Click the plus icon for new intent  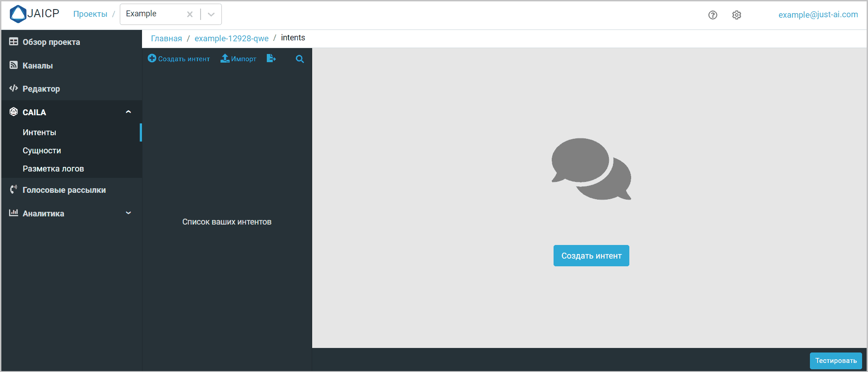[152, 59]
